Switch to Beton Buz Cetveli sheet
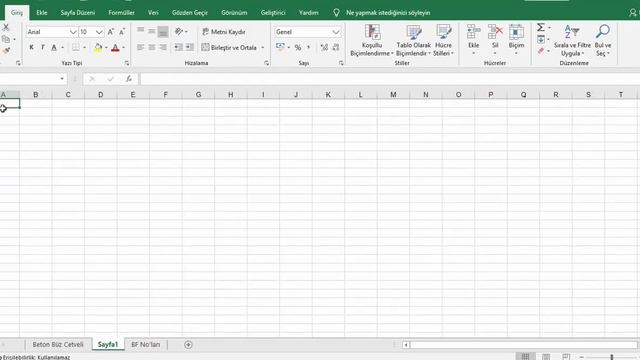The image size is (640, 360). point(58,344)
